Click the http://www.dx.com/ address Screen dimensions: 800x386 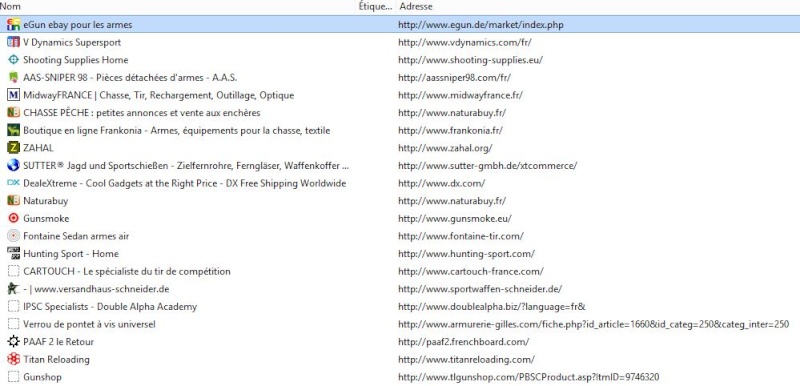tap(441, 183)
